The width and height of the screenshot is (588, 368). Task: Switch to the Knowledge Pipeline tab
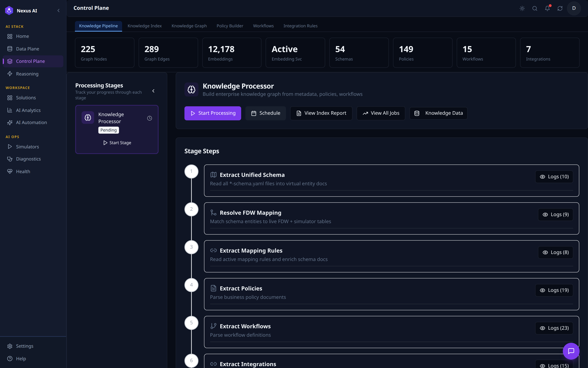pyautogui.click(x=98, y=26)
